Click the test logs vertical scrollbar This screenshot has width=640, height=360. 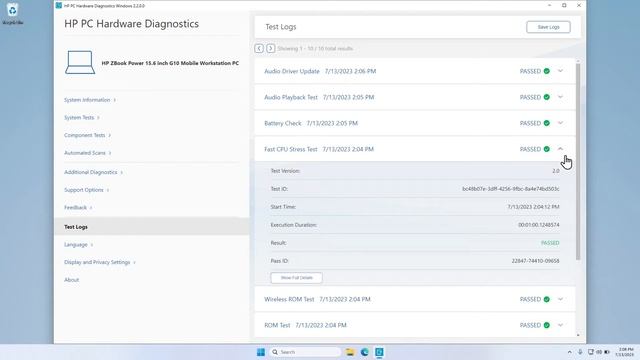578,161
